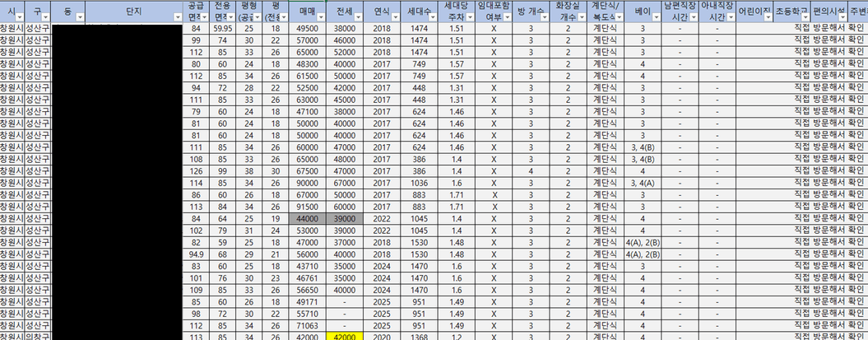Select the gray highlighted 44000 cell
Screen dimensions: 868x340
pos(308,219)
